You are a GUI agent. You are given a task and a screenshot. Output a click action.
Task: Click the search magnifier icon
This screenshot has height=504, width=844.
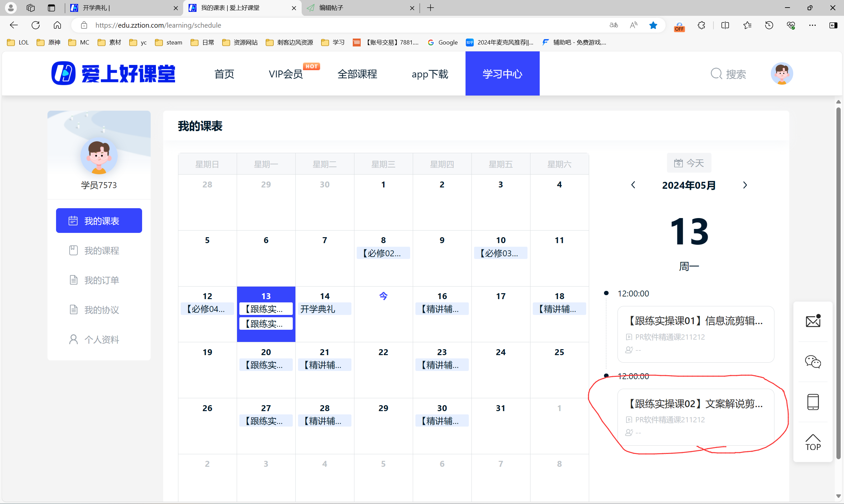[716, 74]
